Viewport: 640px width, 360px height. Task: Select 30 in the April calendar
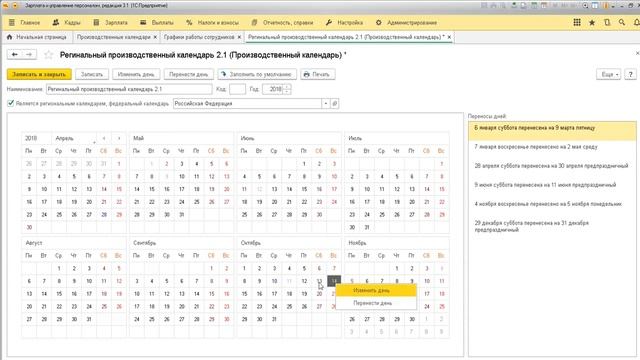pyautogui.click(x=29, y=227)
